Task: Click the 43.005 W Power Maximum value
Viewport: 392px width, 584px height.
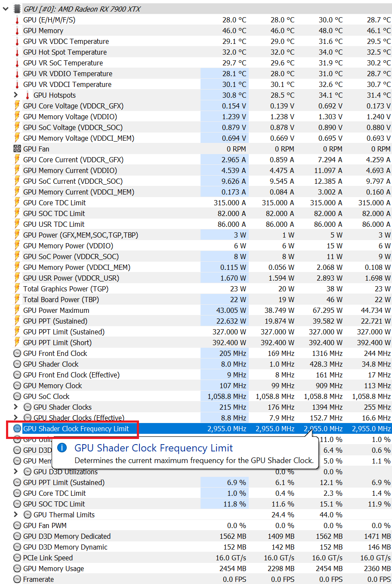Action: click(231, 310)
